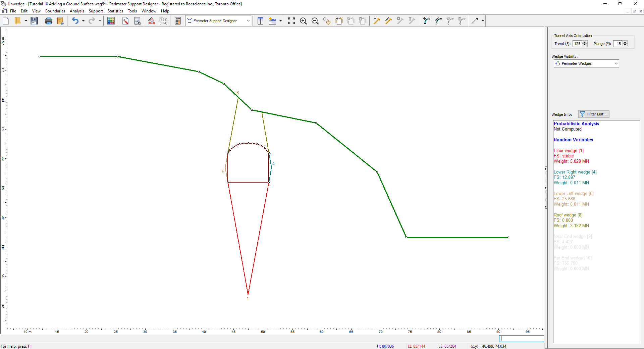The height and width of the screenshot is (349, 644).
Task: Select the Floor wedge [1] entry
Action: 569,151
